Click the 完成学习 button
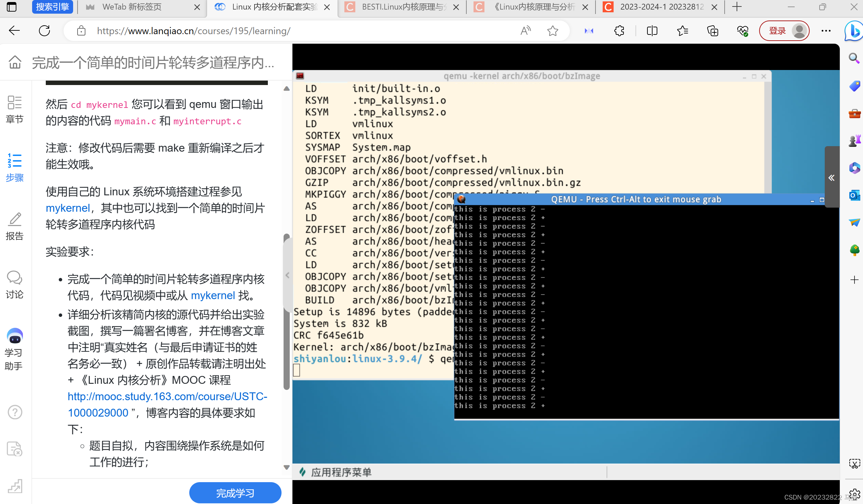 click(235, 493)
